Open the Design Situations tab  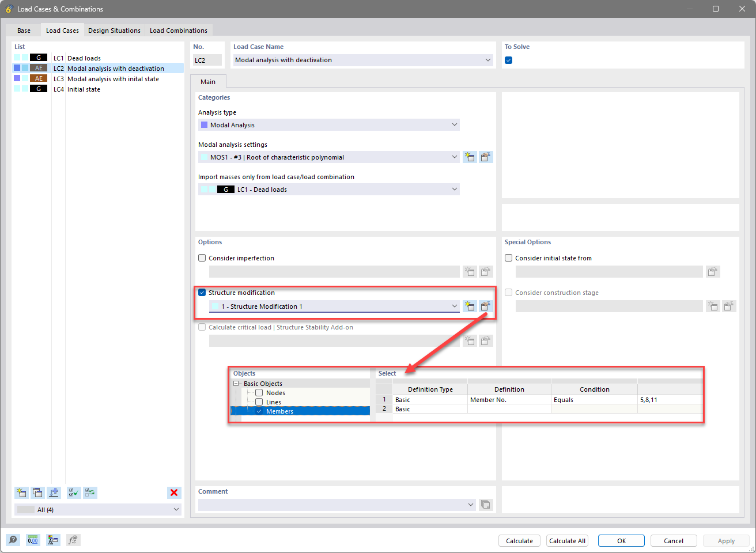pyautogui.click(x=114, y=30)
